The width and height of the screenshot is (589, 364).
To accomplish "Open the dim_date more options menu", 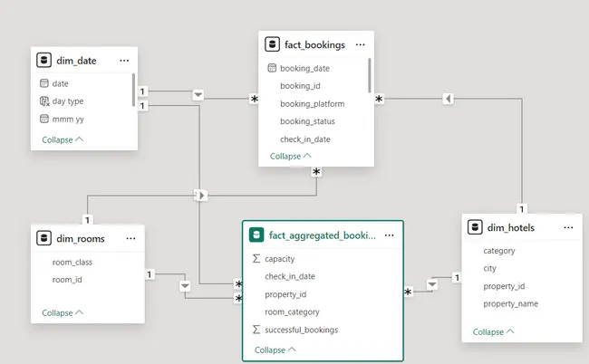I will click(124, 61).
